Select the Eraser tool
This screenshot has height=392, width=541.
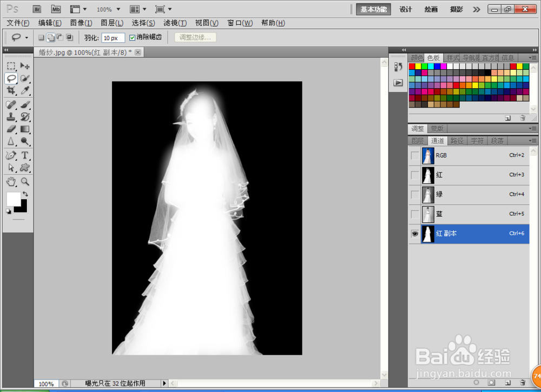coord(11,129)
